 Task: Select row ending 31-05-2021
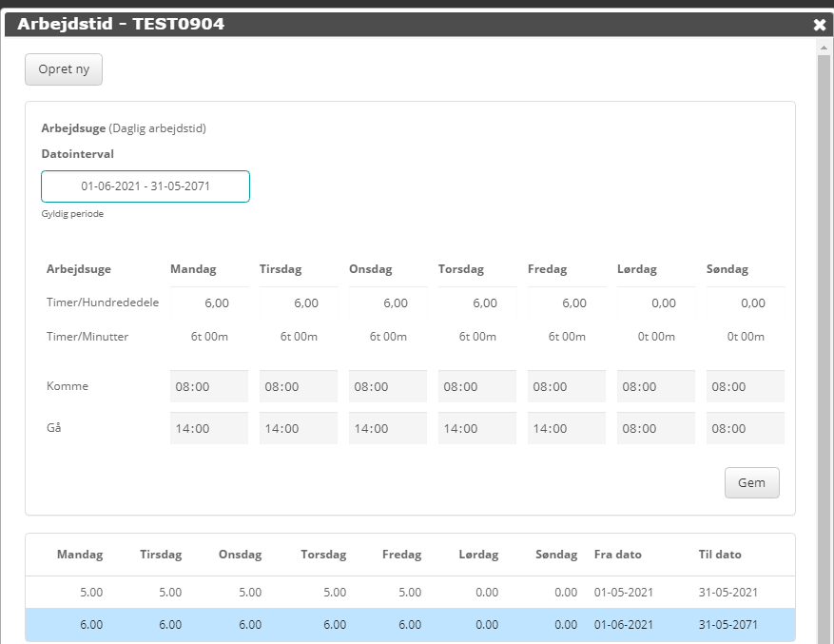pyautogui.click(x=409, y=592)
